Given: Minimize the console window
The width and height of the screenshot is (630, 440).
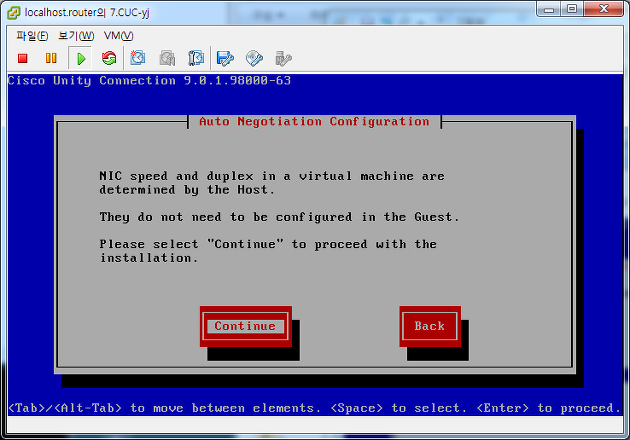Looking at the screenshot, I should [x=549, y=10].
